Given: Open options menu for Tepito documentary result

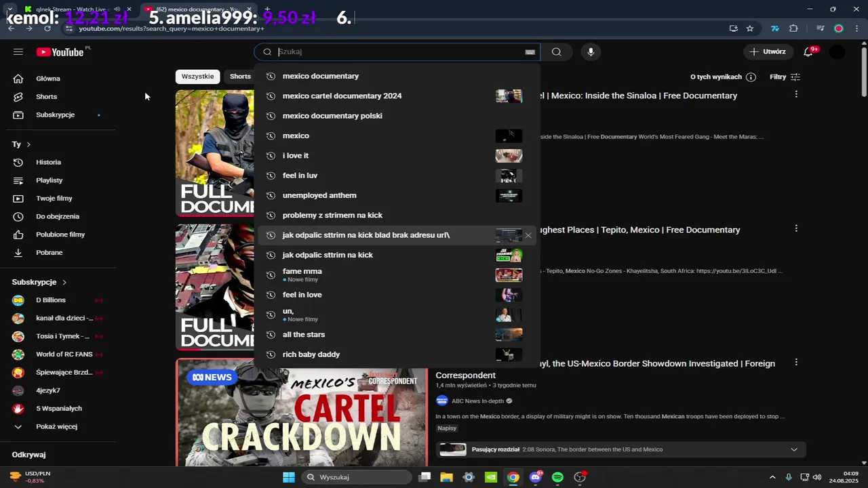Looking at the screenshot, I should click(796, 228).
